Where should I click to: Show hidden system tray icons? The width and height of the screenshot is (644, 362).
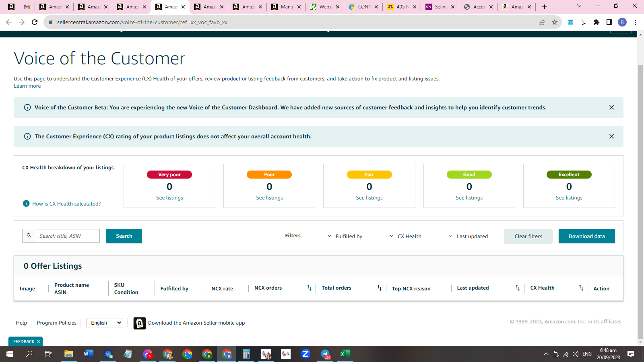coord(546,354)
